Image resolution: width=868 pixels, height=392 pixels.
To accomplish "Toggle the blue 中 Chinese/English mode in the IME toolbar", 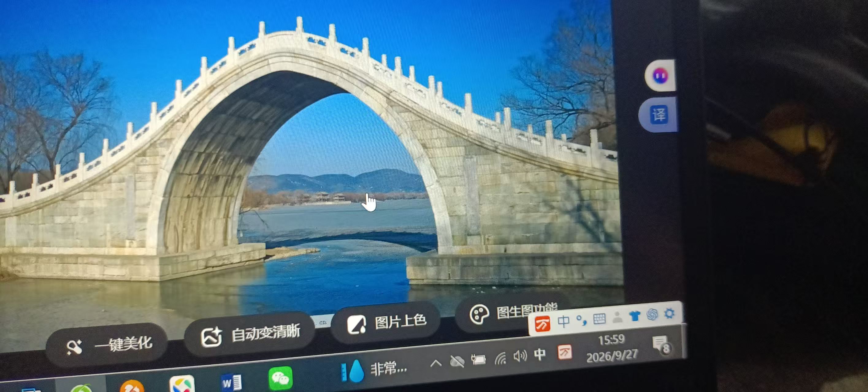I will tap(563, 321).
